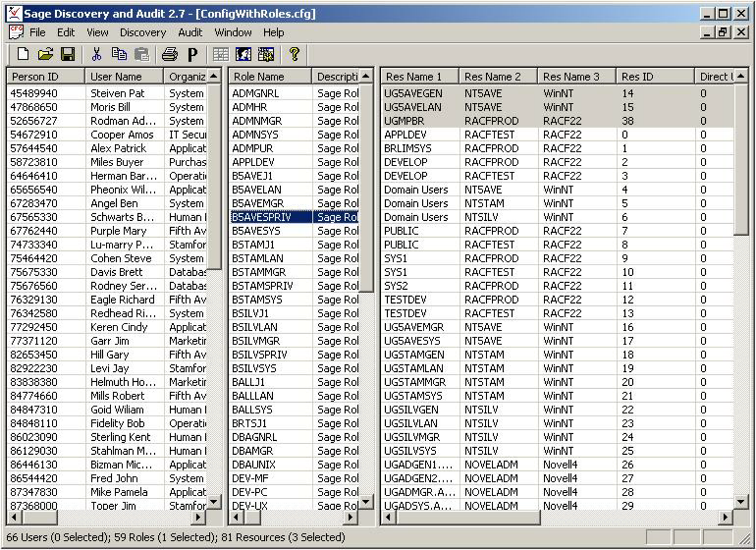Click the bold P toolbar icon

[x=192, y=54]
